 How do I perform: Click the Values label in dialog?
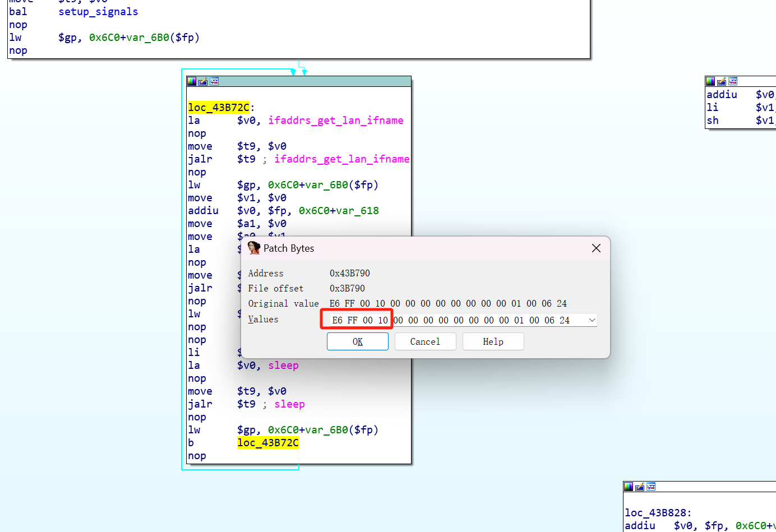point(263,319)
